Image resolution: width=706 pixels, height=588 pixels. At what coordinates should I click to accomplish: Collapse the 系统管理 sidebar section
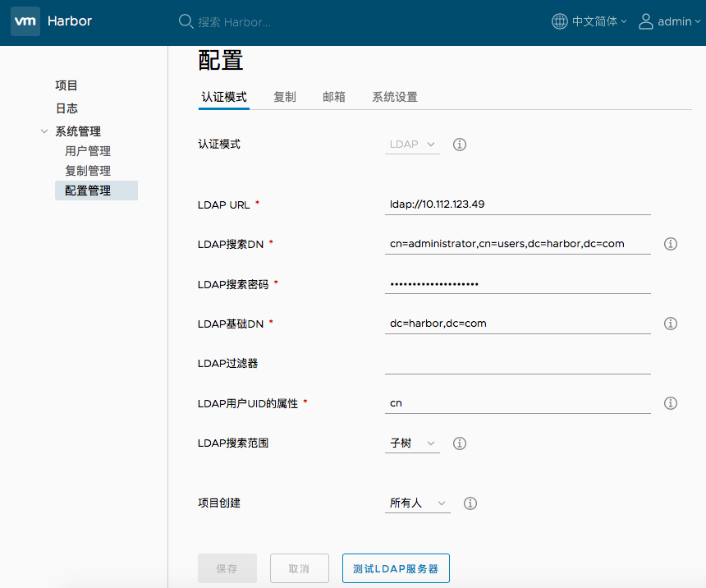pos(44,131)
